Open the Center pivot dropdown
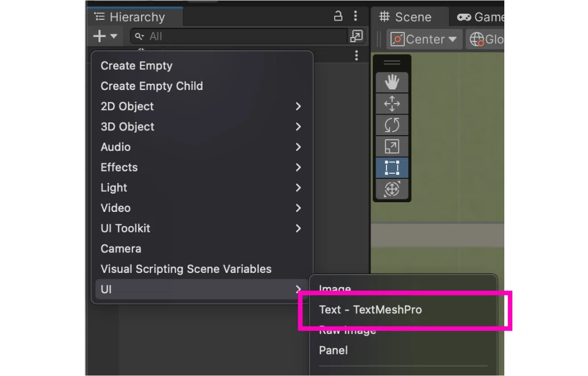 (425, 39)
